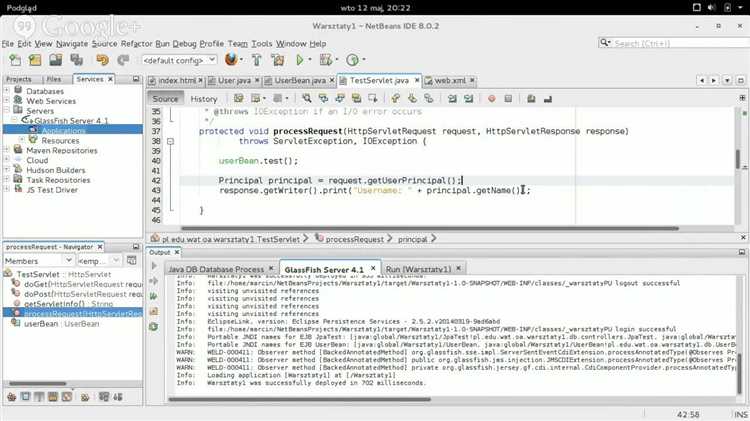
Task: Toggle the Source view button in editor
Action: coord(166,98)
